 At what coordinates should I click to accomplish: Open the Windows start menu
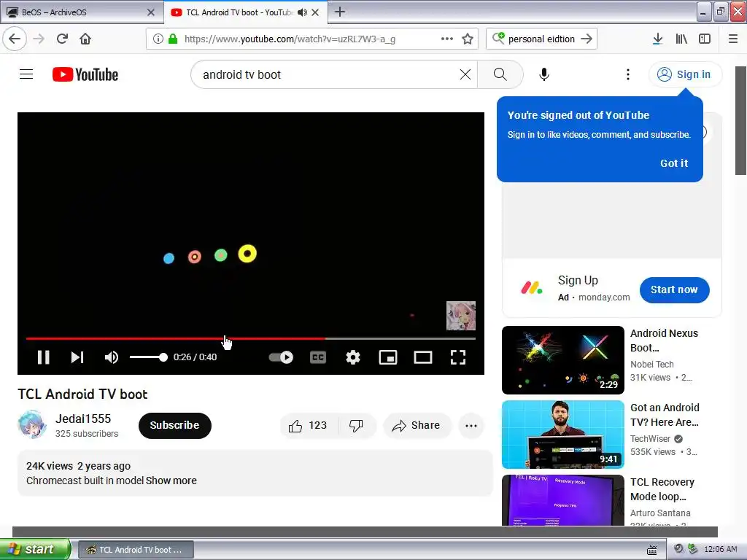[x=35, y=549]
